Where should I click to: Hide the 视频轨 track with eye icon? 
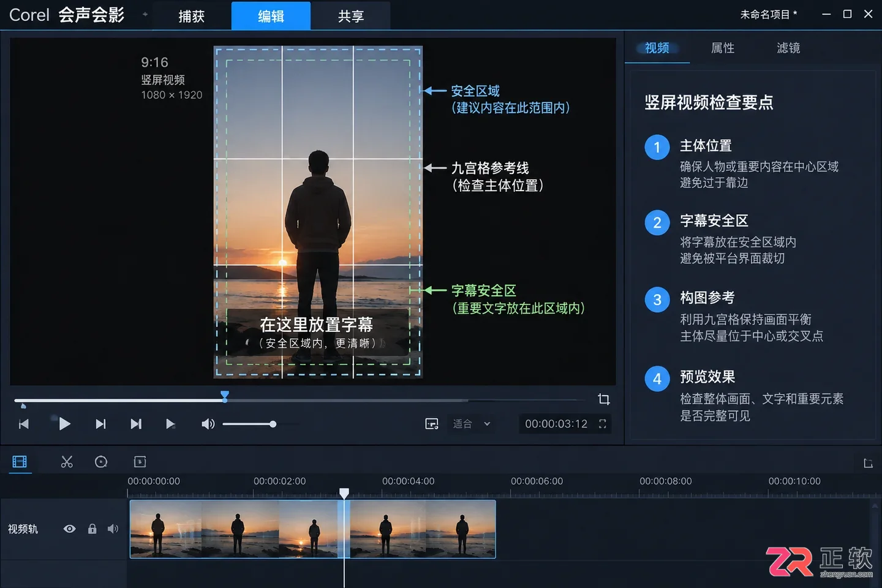click(x=70, y=529)
